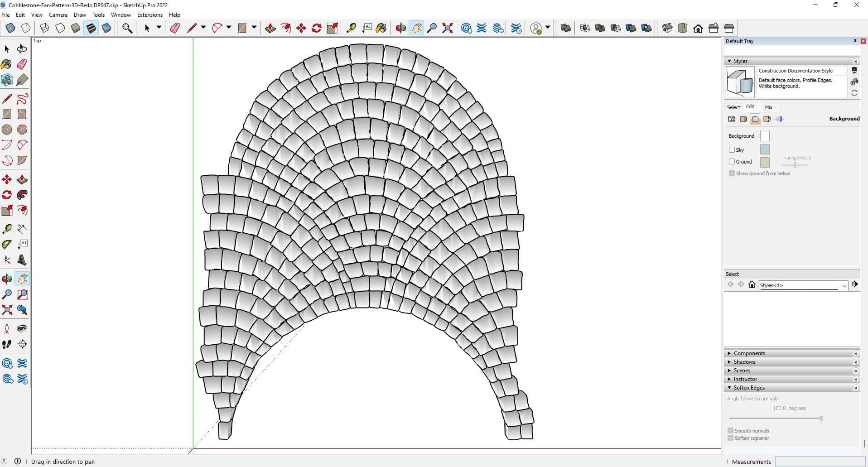868x467 pixels.
Task: Choose the Tape Measure tool in top toolbar
Action: [x=351, y=28]
